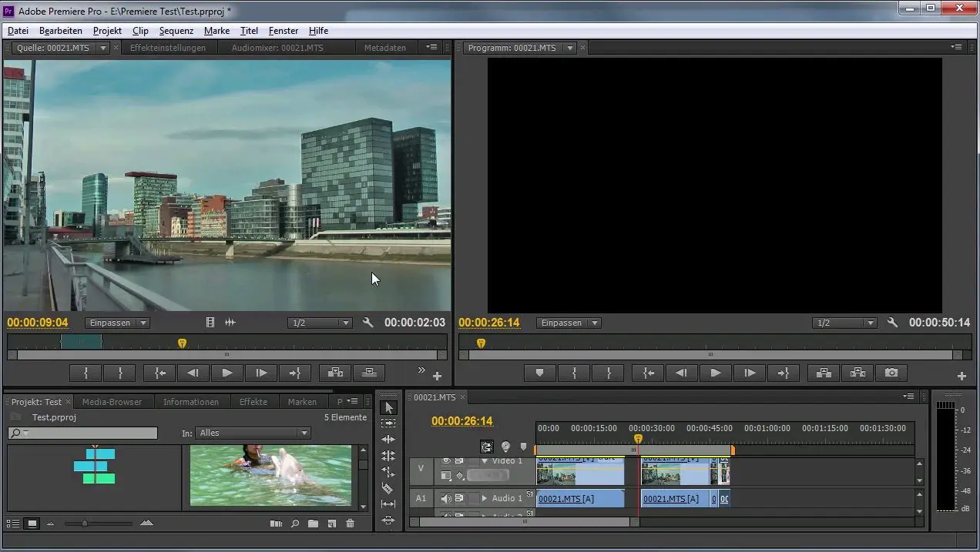Click source monitor Go to Out button
Viewport: 980px width, 552px height.
pos(295,373)
